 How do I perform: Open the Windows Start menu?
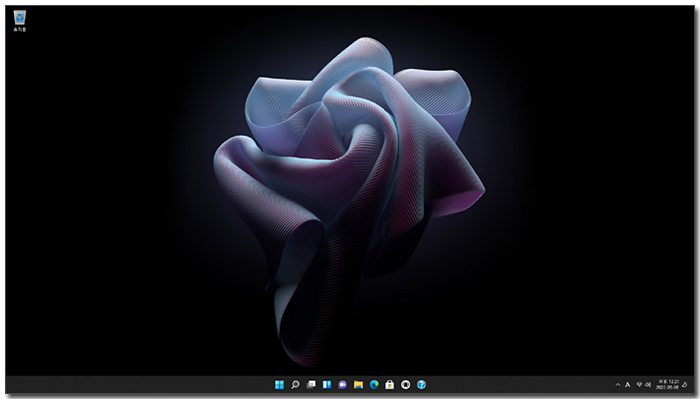(279, 384)
